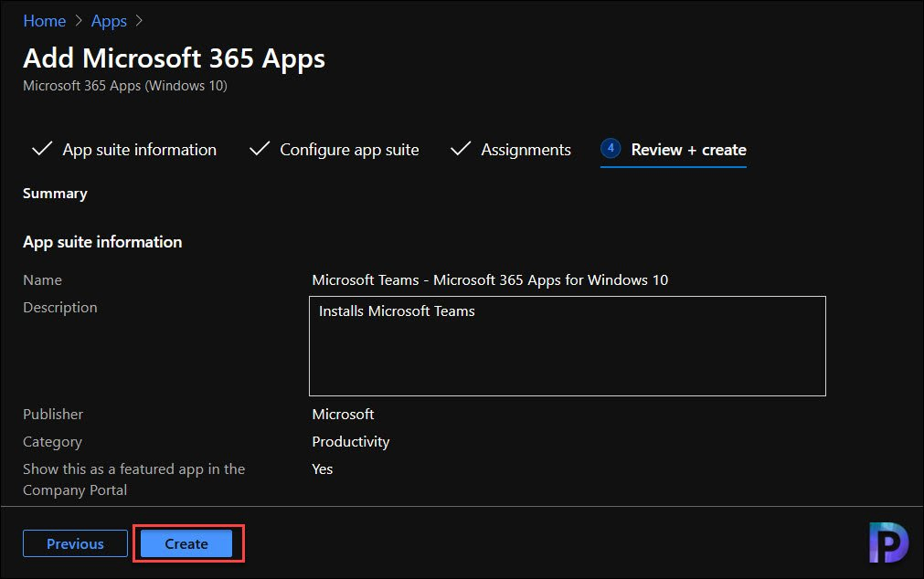
Task: Click the Description field label
Action: coord(60,308)
